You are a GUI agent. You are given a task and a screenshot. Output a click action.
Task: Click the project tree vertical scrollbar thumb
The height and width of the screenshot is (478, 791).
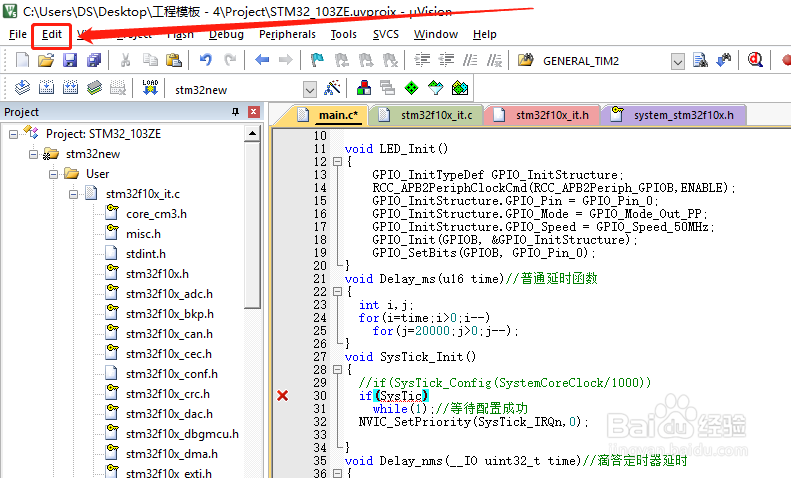coord(252,224)
